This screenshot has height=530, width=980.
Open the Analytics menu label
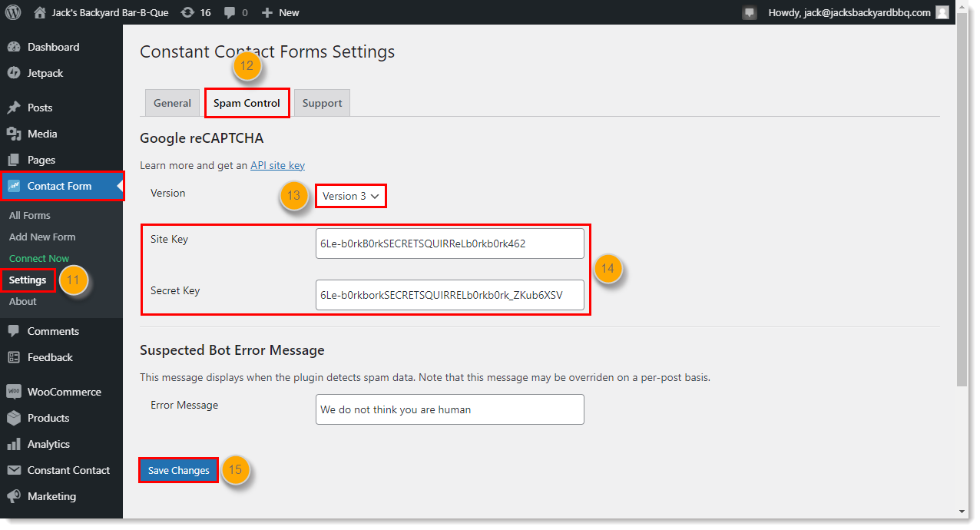coord(48,444)
